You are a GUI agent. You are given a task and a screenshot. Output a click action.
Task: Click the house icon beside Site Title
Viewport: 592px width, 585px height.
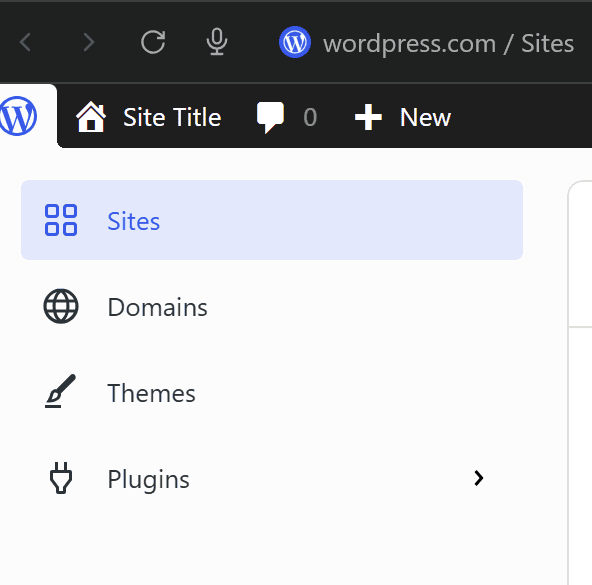click(x=91, y=117)
